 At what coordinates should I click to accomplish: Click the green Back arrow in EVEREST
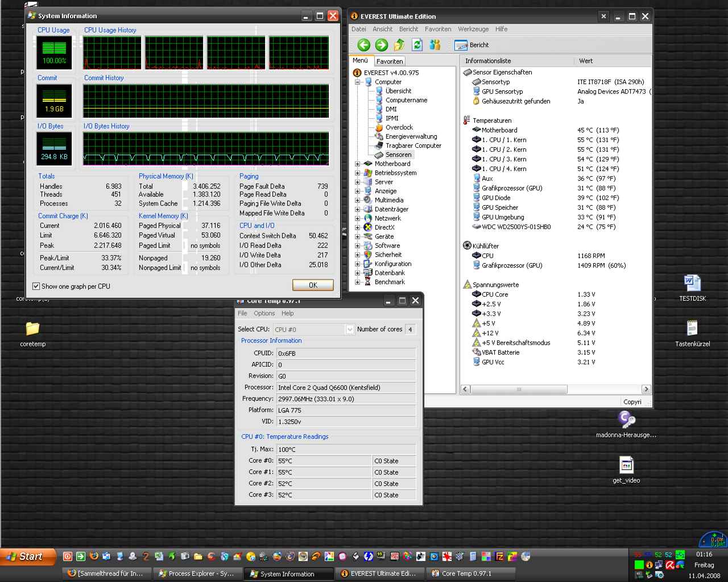coord(364,45)
